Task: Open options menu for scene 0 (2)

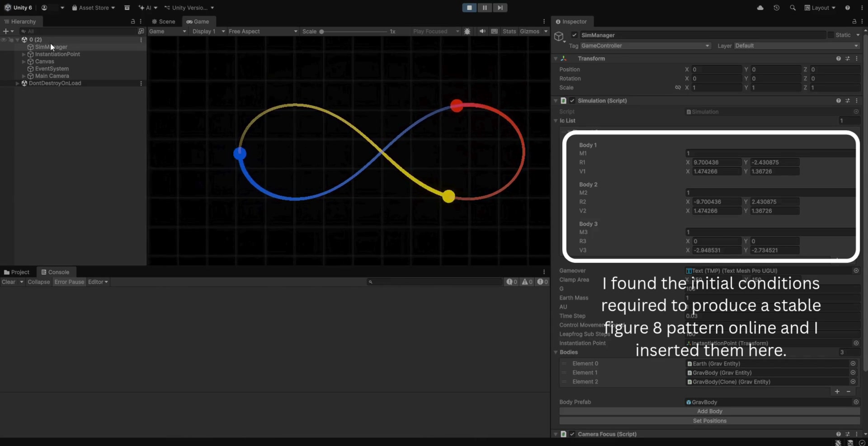Action: click(x=141, y=40)
